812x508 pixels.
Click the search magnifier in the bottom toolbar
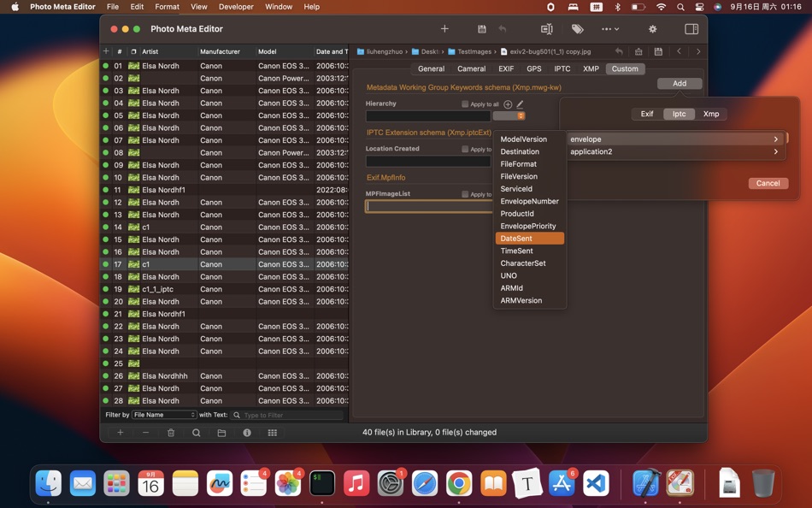tap(197, 433)
